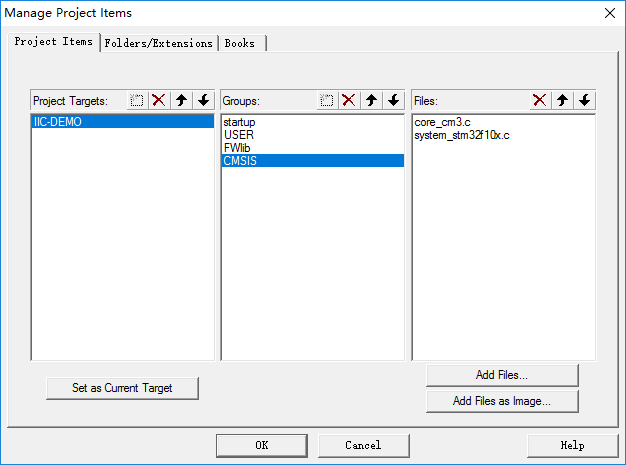Open the Folders/Extensions tab
Image resolution: width=626 pixels, height=465 pixels.
158,43
